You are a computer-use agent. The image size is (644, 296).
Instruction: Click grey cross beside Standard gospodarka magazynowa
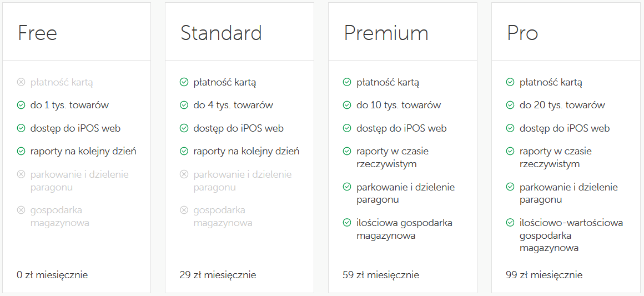pos(184,210)
